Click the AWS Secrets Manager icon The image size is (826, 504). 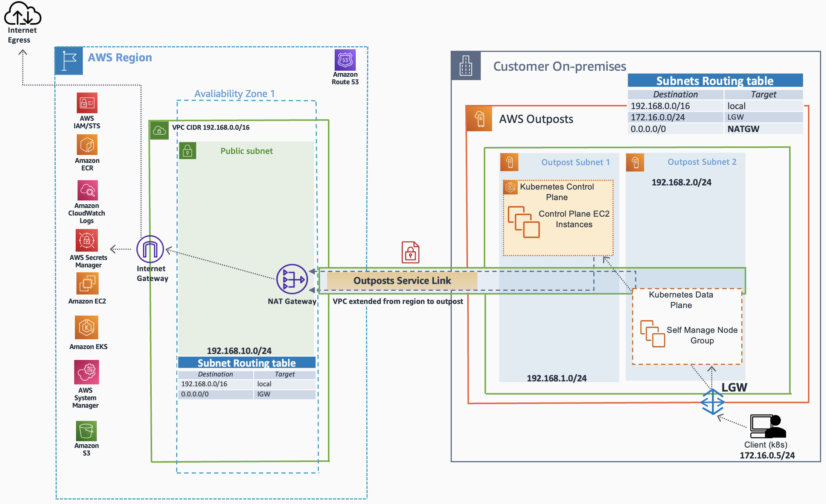(87, 240)
